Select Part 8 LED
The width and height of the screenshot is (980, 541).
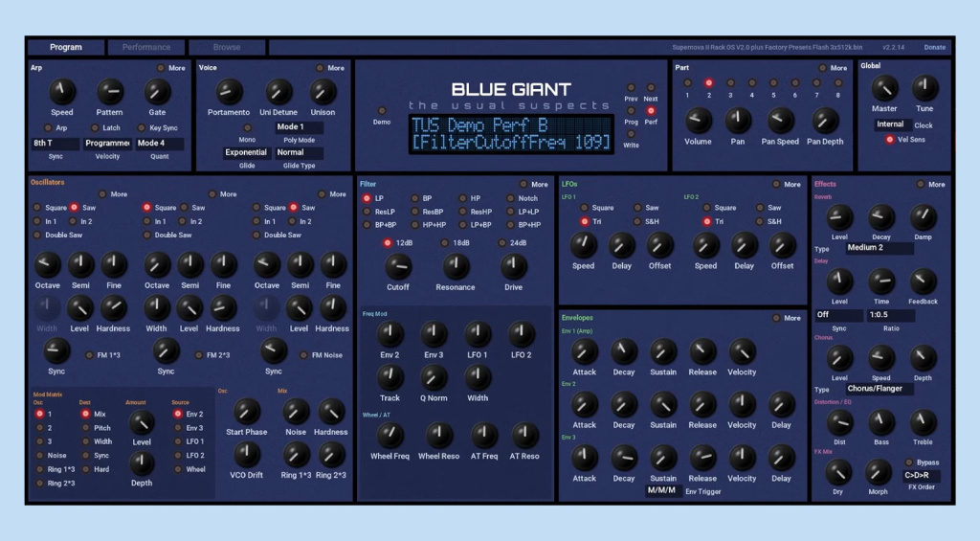(838, 82)
